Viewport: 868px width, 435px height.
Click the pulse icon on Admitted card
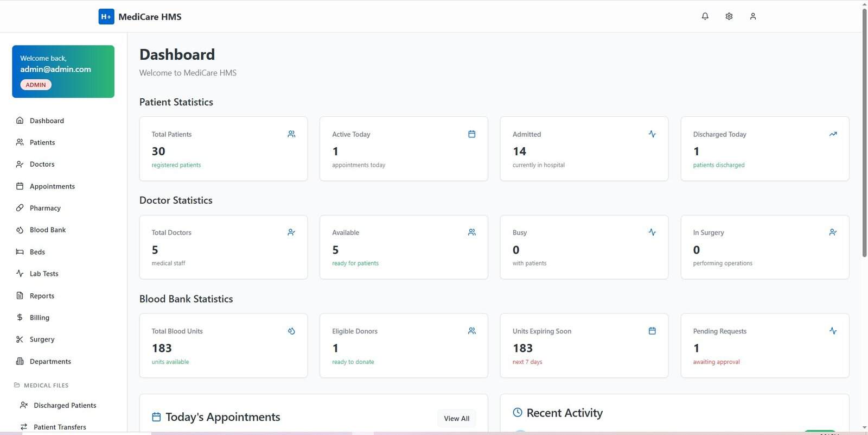[652, 134]
